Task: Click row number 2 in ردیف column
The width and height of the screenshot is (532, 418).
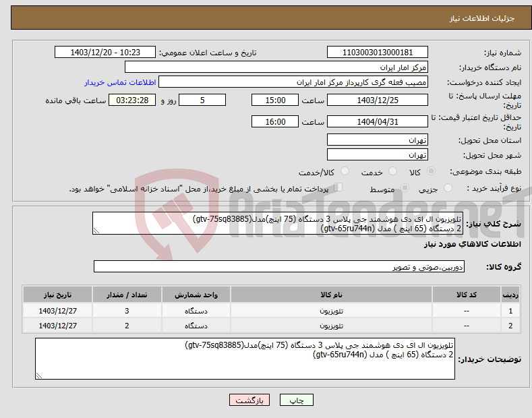Action: pyautogui.click(x=510, y=326)
